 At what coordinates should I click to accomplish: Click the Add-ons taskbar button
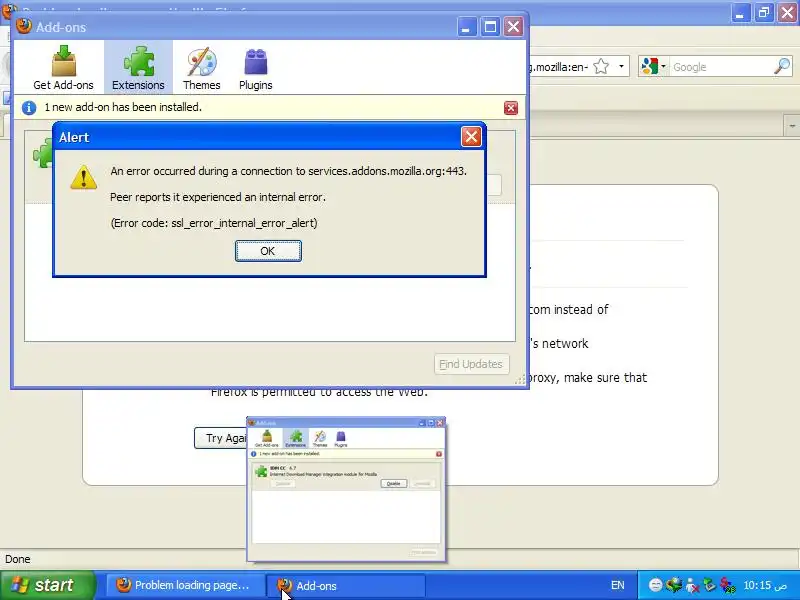pyautogui.click(x=346, y=585)
